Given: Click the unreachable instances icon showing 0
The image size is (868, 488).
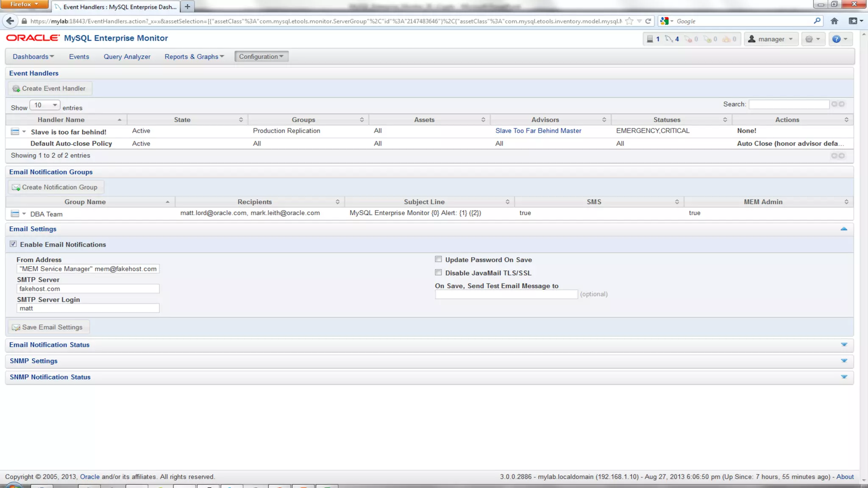Looking at the screenshot, I should 688,39.
